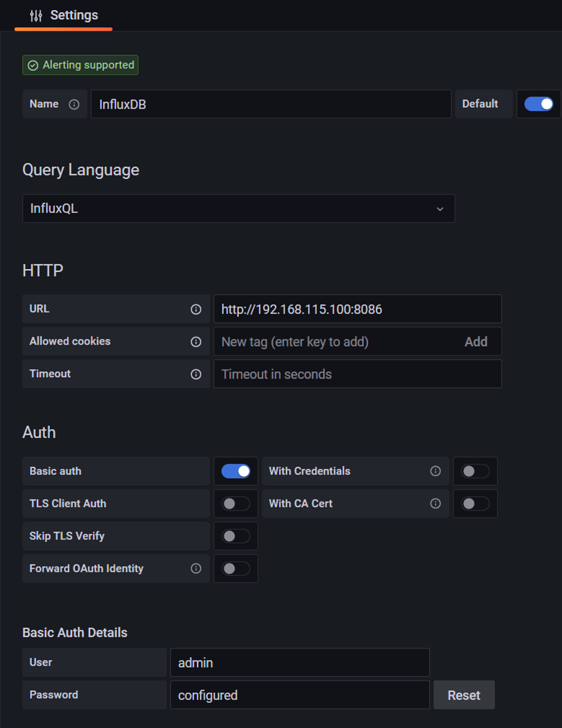Viewport: 562px width, 728px height.
Task: Enable the Skip TLS Verify toggle
Action: click(235, 536)
